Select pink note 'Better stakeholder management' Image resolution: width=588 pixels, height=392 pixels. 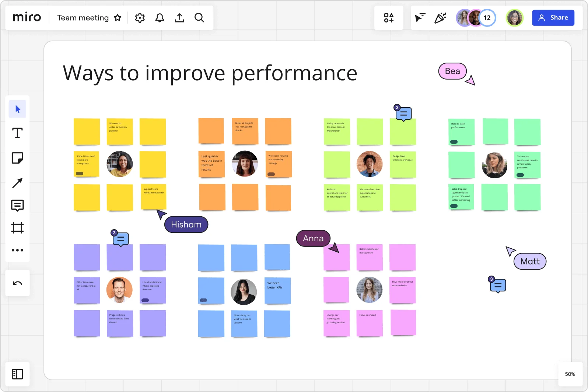click(370, 257)
